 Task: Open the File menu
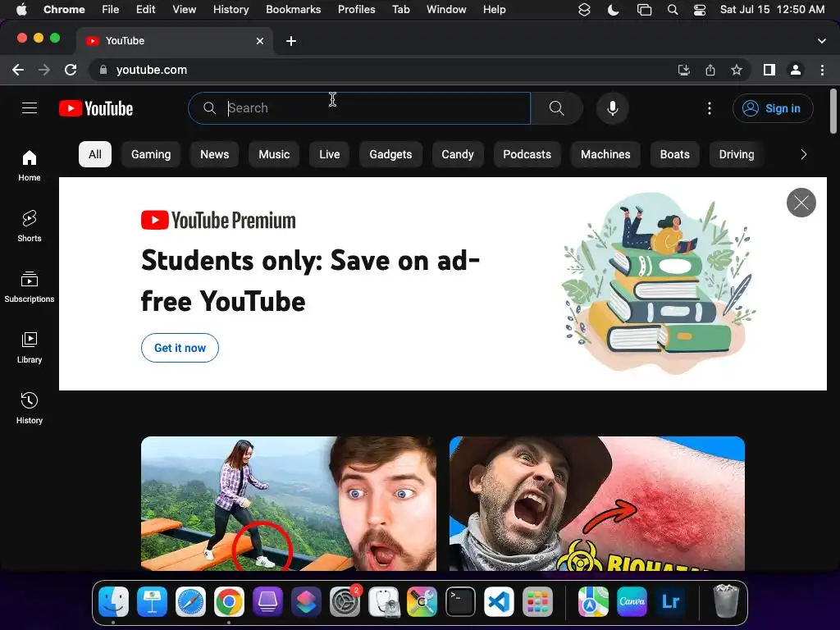[x=111, y=9]
